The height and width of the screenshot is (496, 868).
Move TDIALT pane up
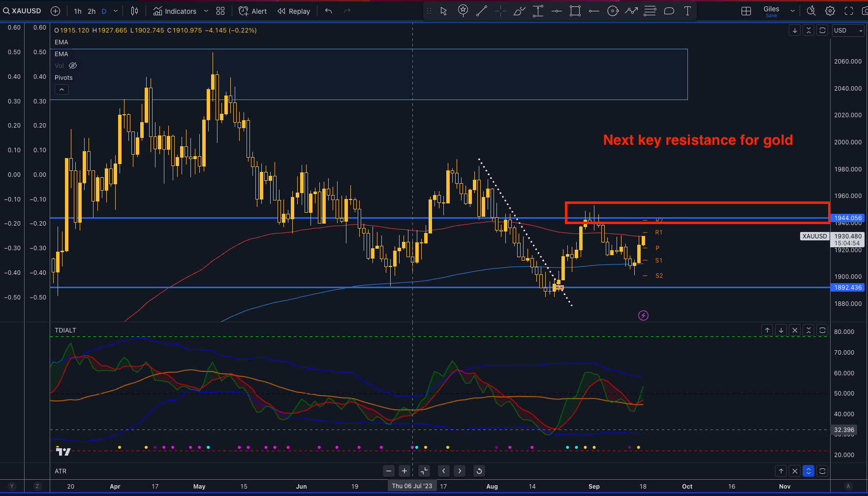[x=767, y=331]
